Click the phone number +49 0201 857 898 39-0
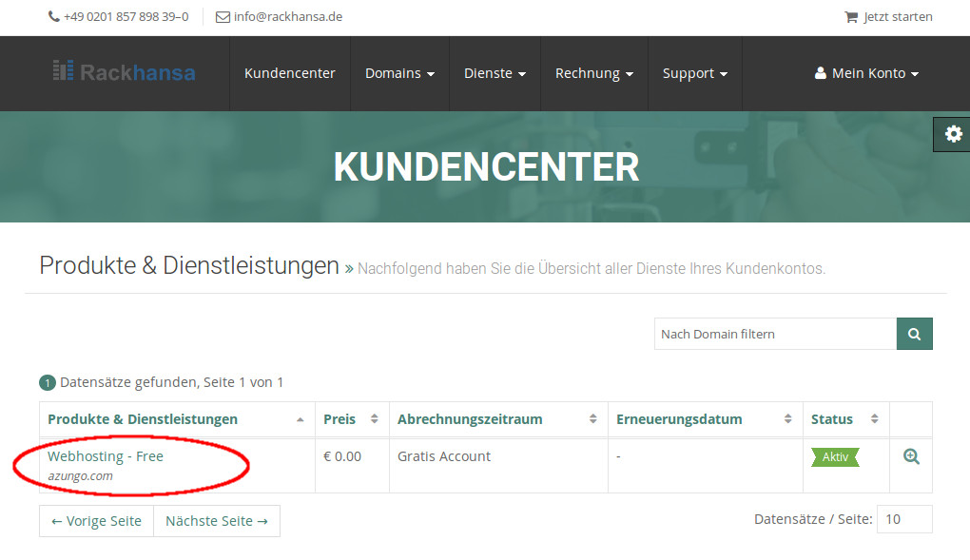Screen dimensions: 970x560 126,17
